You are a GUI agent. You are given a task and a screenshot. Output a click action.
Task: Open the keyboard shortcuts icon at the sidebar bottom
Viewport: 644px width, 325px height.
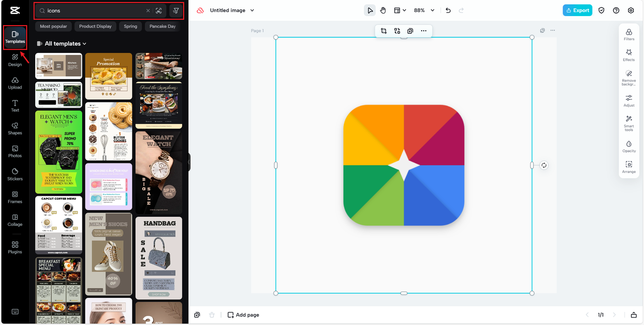(15, 311)
